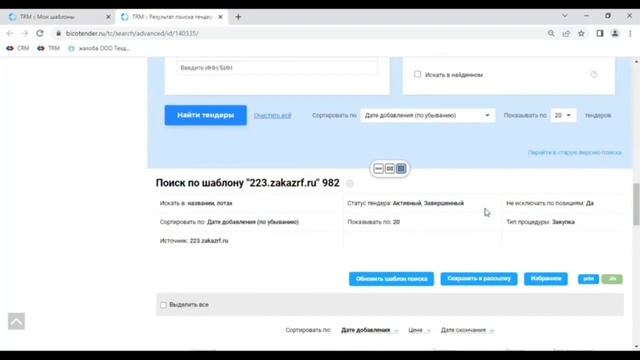Click the Статус тендера: Активный, Завершенный text
640x360 pixels.
click(405, 203)
